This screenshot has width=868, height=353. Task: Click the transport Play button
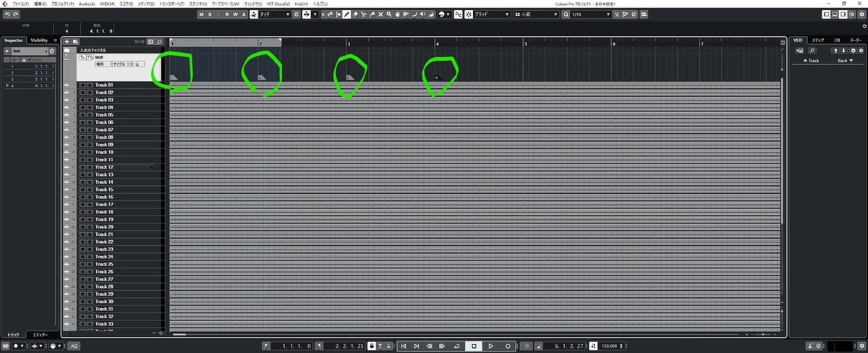point(490,346)
